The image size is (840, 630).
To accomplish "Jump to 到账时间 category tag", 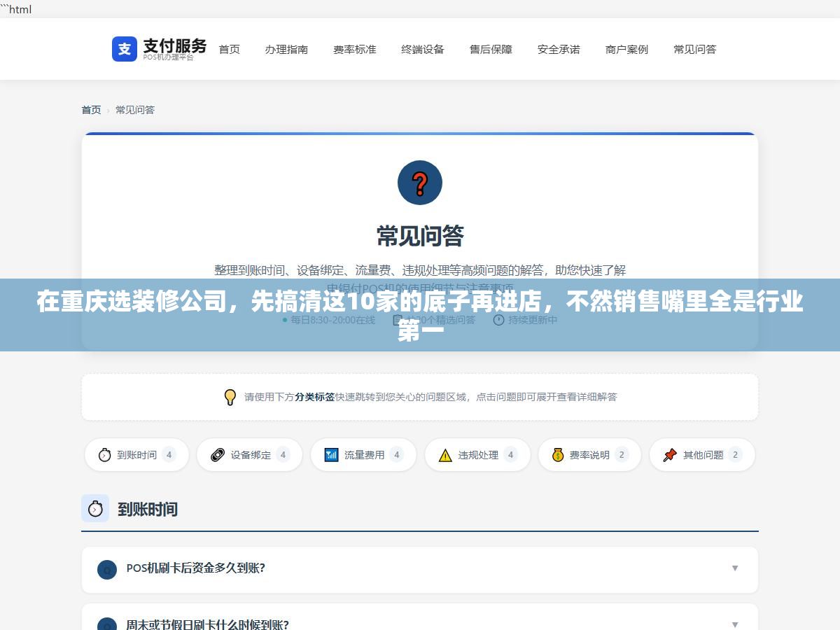I will (x=136, y=455).
